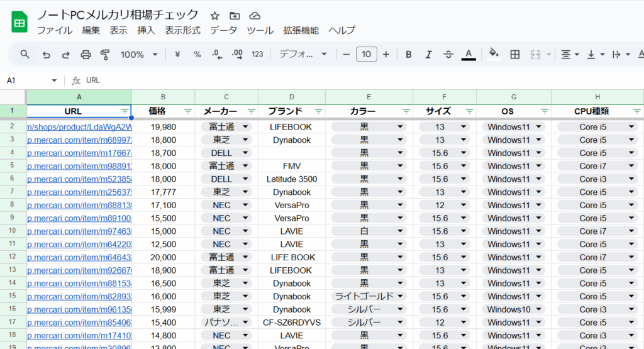Expand the パナソ maker dropdown in row 17

245,323
